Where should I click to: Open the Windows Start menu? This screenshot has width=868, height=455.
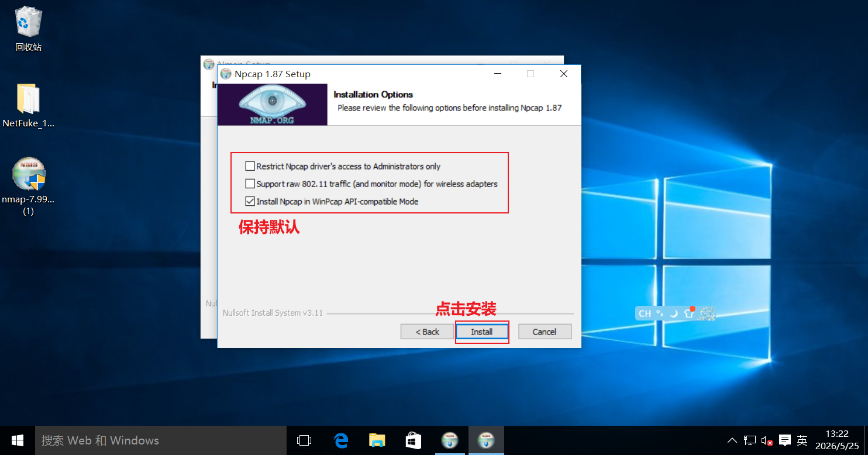[x=18, y=440]
